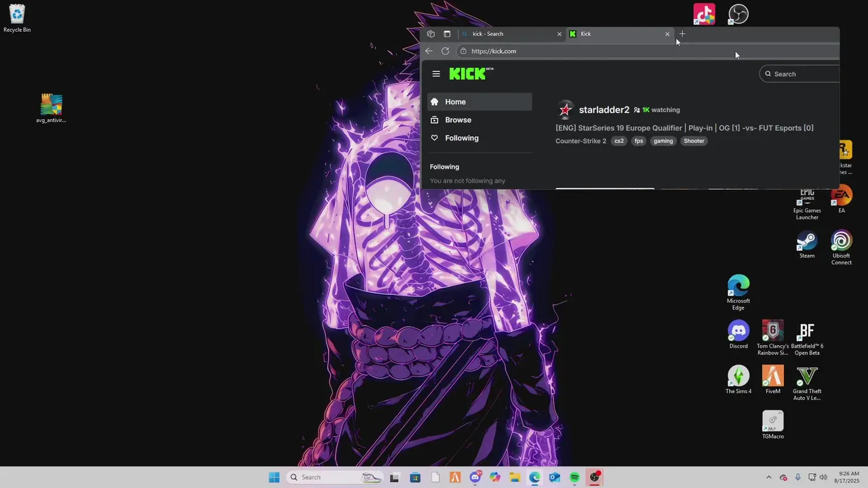
Task: Open Task View from the taskbar
Action: (395, 477)
